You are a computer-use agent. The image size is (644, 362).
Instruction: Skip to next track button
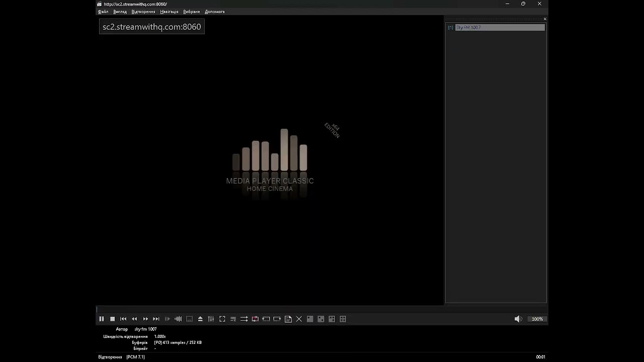click(156, 319)
